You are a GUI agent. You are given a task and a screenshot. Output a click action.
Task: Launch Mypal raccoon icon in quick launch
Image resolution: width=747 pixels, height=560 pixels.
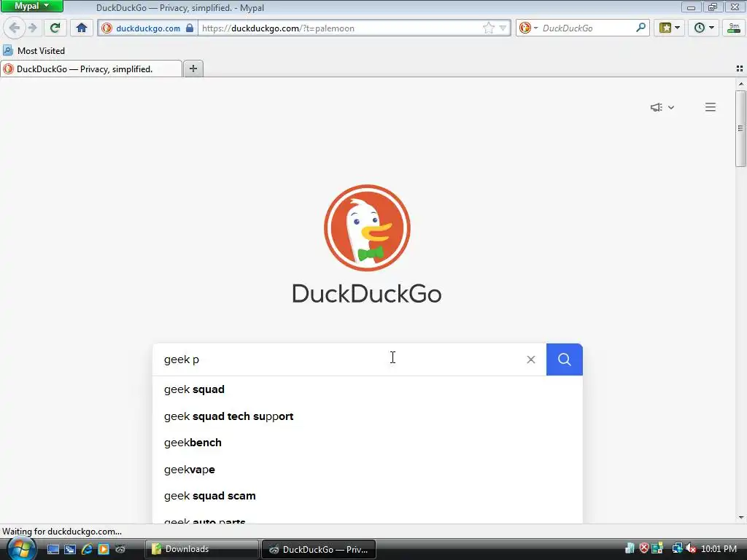click(x=120, y=549)
